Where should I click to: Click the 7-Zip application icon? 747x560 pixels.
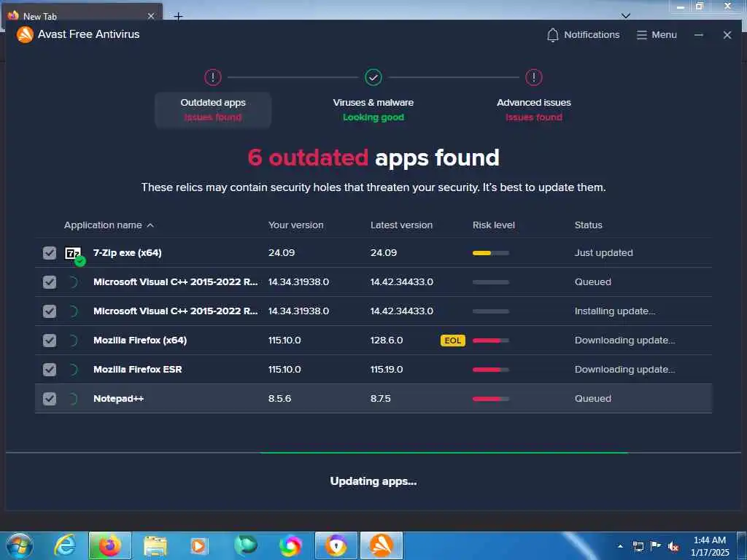pyautogui.click(x=74, y=254)
